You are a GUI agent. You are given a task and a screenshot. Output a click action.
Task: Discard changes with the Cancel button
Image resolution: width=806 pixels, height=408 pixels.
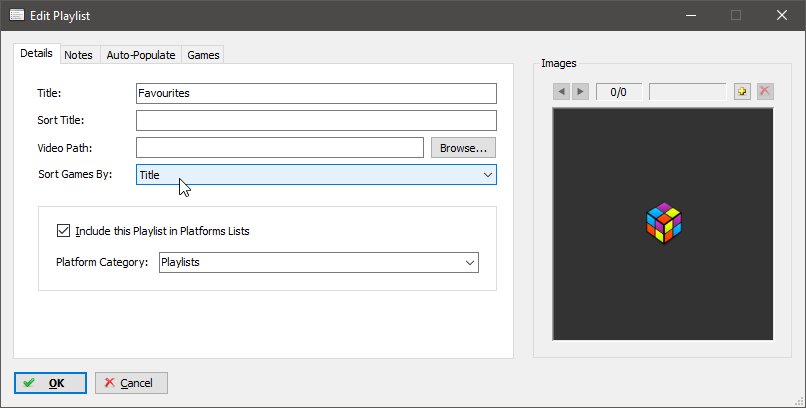tap(131, 383)
